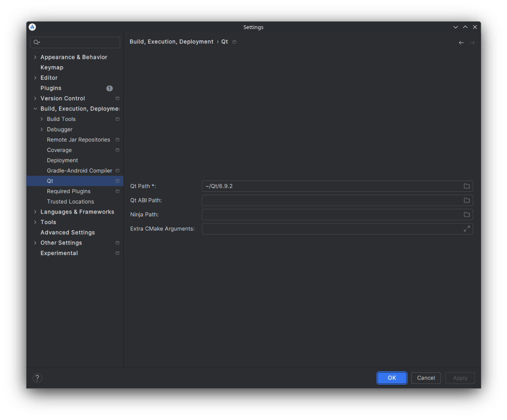Expand the Appearance & Behavior section
Image resolution: width=507 pixels, height=420 pixels.
tap(35, 57)
